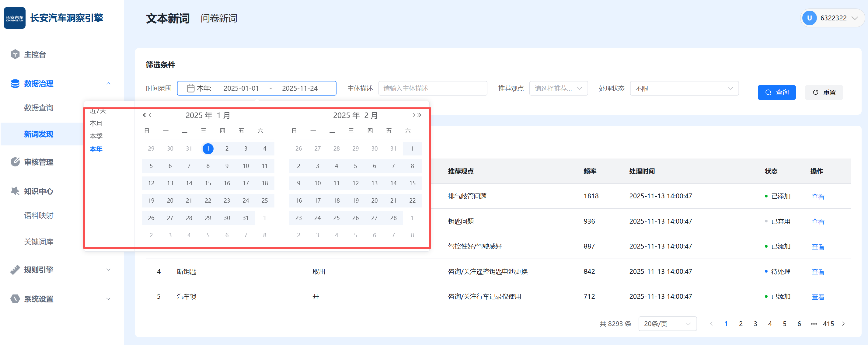Image resolution: width=868 pixels, height=345 pixels.
Task: Click the 重置 reset button
Action: coord(824,92)
